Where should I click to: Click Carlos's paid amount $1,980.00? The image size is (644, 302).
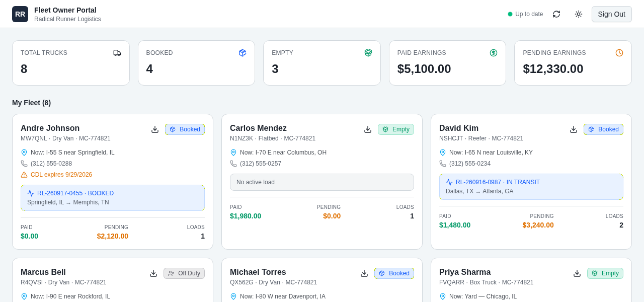[246, 216]
